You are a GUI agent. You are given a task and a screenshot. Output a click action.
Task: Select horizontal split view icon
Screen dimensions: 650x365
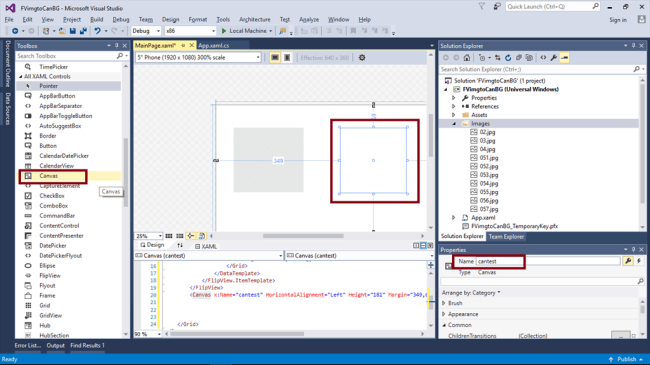point(423,246)
